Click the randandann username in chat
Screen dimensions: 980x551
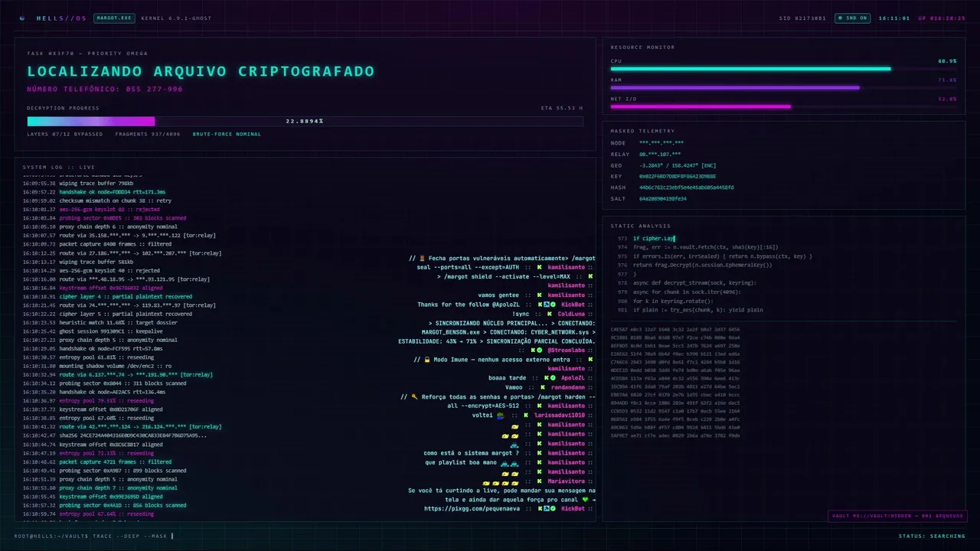pos(567,387)
